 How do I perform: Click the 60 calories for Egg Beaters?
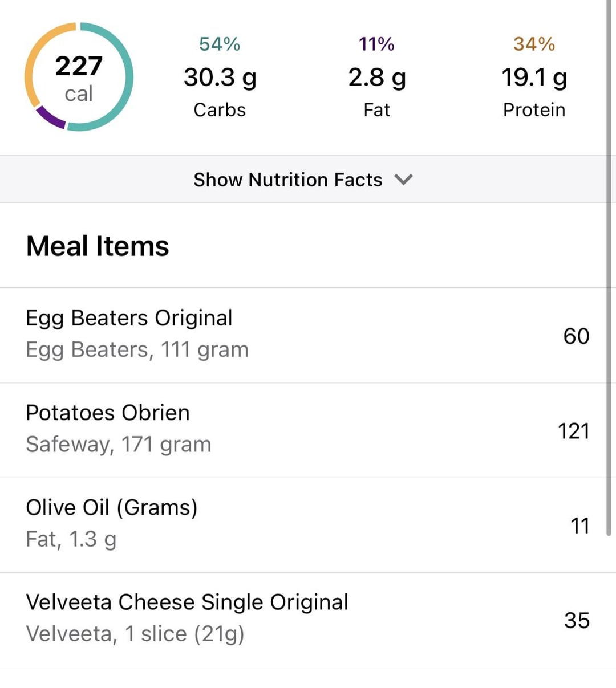pyautogui.click(x=576, y=336)
